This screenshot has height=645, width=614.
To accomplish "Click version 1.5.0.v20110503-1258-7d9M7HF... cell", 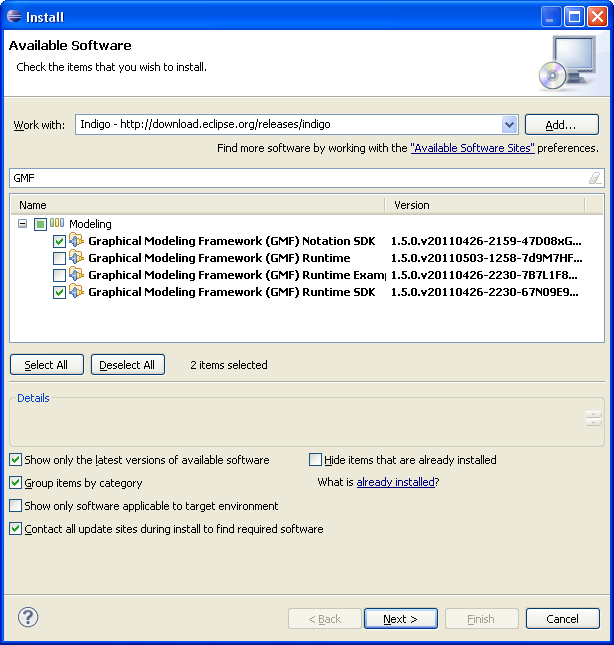I will [487, 258].
